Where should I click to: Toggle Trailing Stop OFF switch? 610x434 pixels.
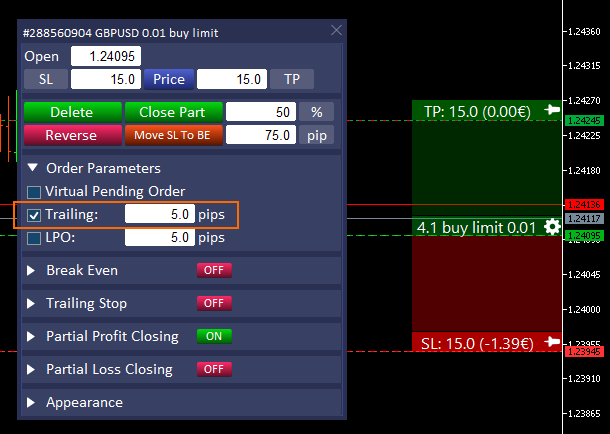pyautogui.click(x=214, y=303)
